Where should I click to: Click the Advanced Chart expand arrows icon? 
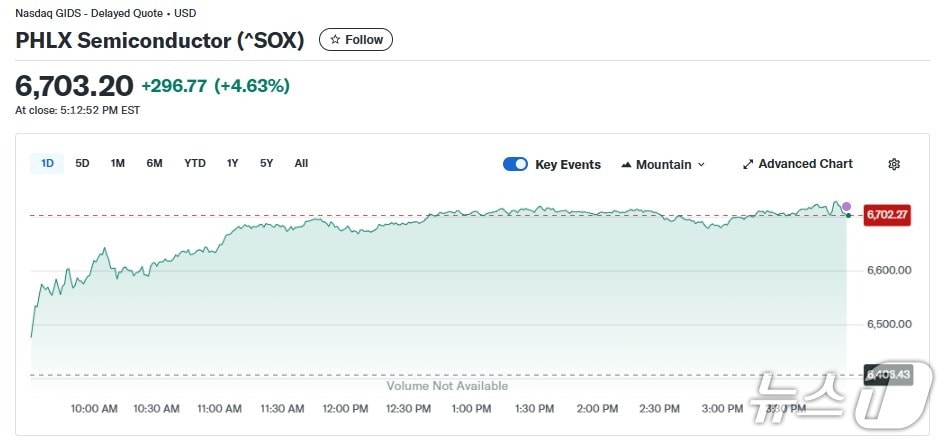(x=748, y=164)
